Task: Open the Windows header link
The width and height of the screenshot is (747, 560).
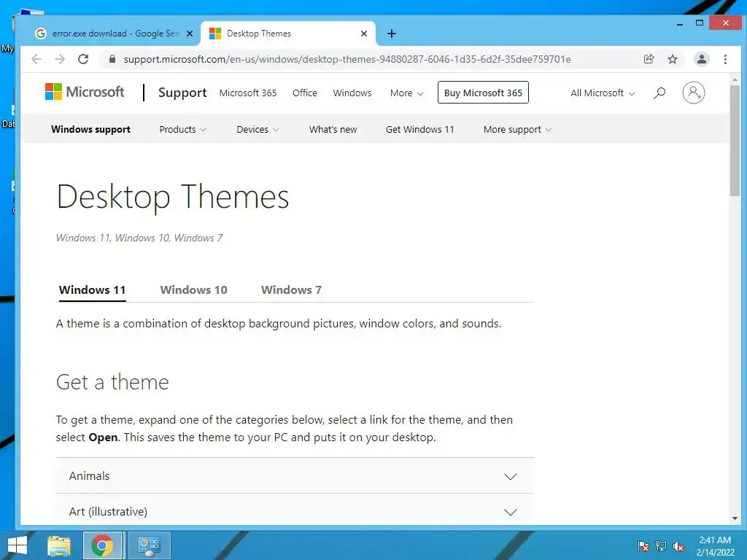Action: (x=352, y=93)
